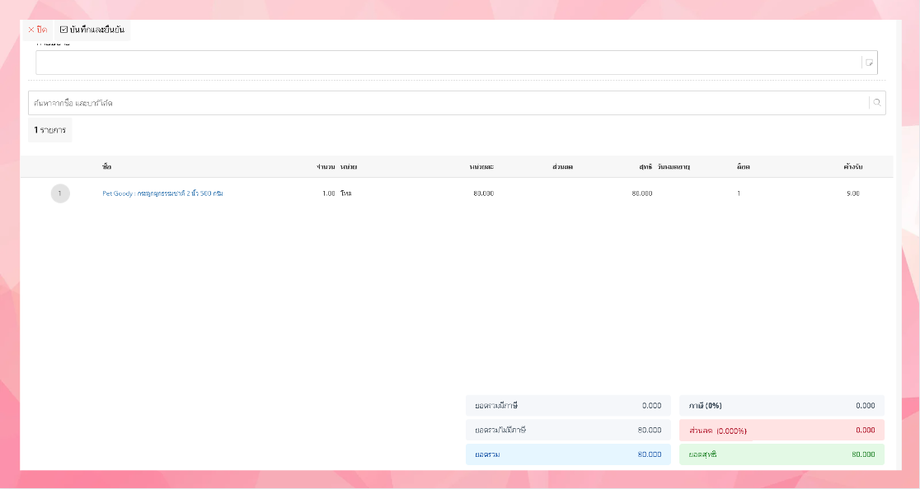Click the ล็อต lot column header
920x489 pixels.
coord(743,167)
